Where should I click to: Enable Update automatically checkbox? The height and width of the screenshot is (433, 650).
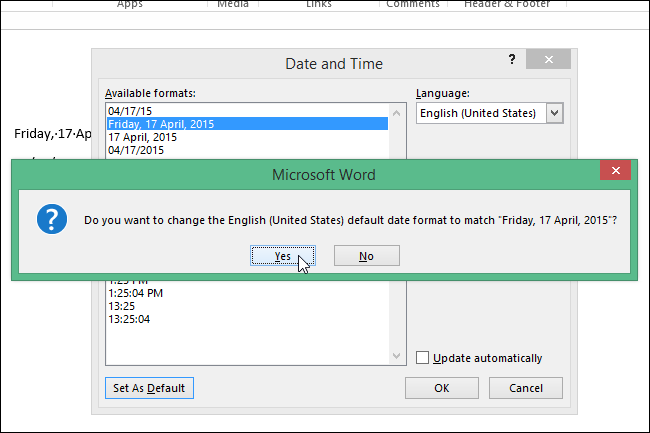[x=422, y=358]
